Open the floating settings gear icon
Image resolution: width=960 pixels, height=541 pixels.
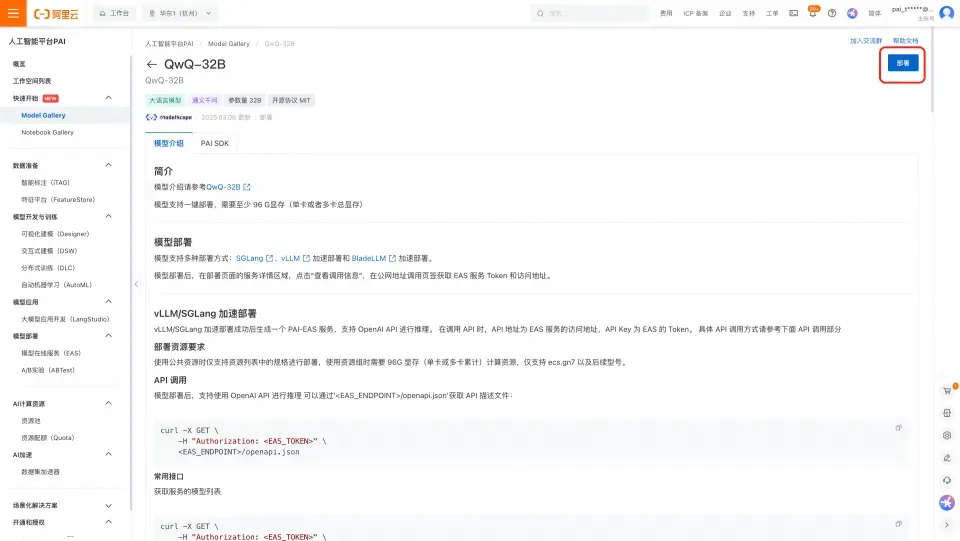947,435
